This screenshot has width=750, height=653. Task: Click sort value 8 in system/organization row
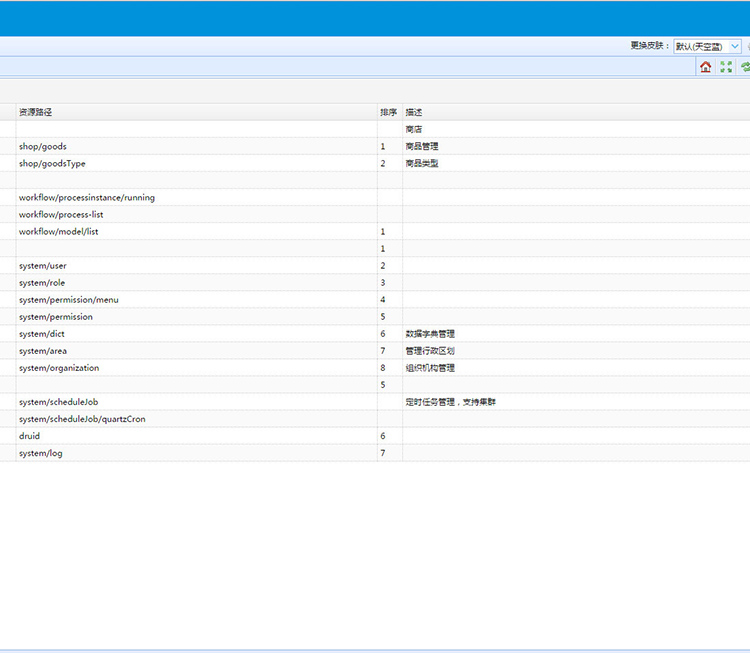click(383, 368)
